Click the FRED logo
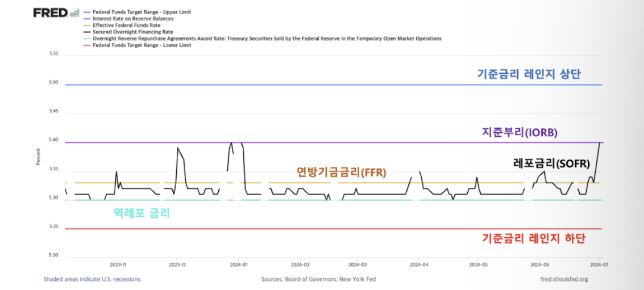The height and width of the screenshot is (290, 644). coord(56,12)
